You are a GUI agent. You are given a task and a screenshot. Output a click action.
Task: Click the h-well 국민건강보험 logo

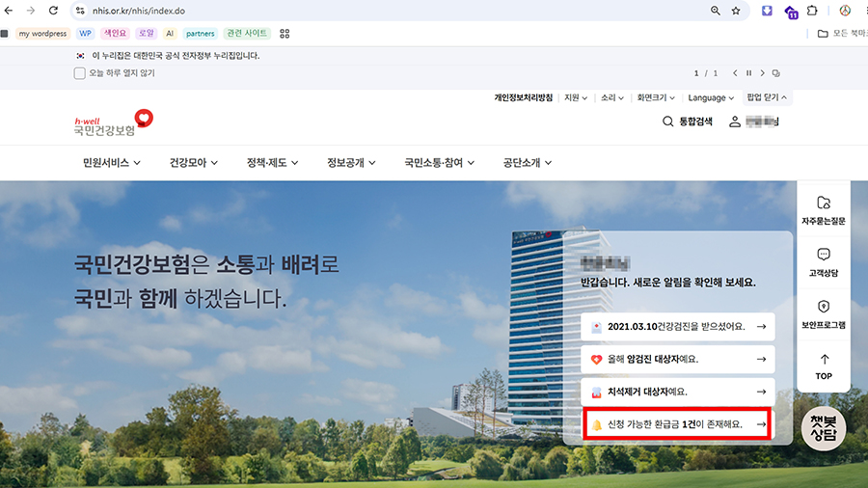(x=114, y=123)
